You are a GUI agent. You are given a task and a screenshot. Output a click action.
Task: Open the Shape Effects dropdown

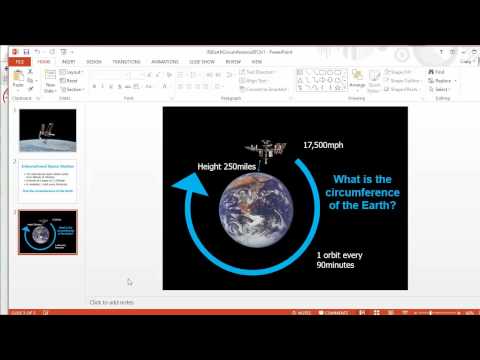[402, 89]
